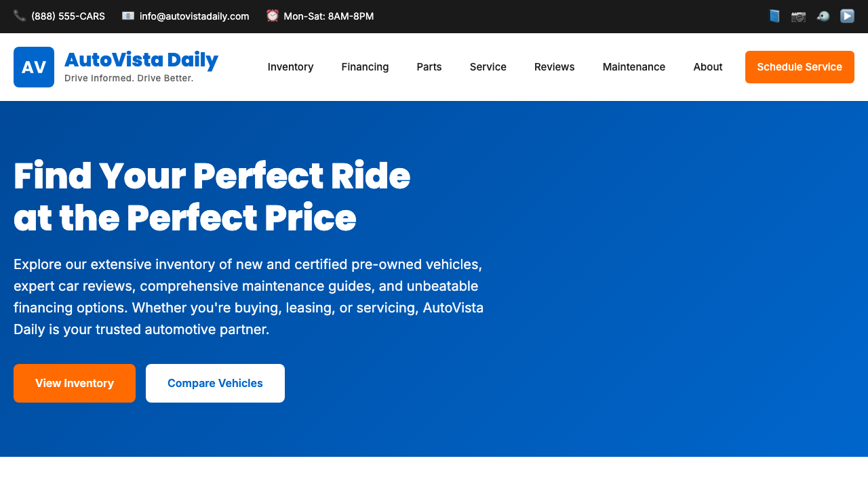
Task: Open the Maintenance section
Action: [x=634, y=67]
